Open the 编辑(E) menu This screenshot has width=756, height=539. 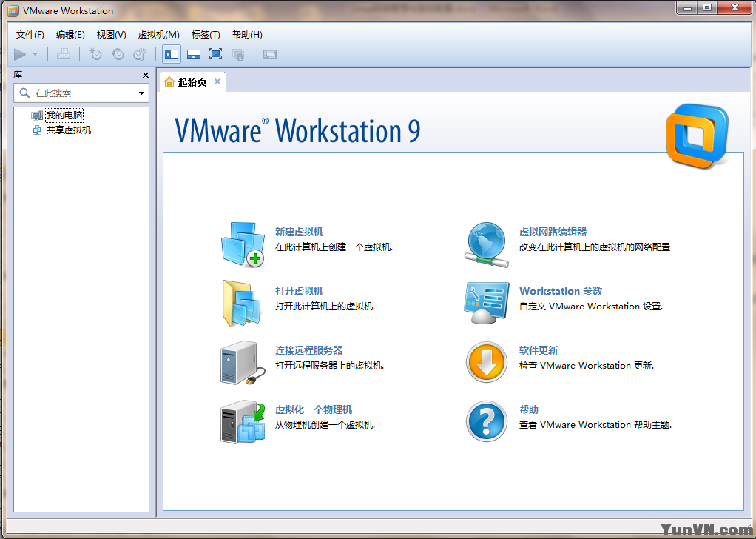(x=70, y=35)
